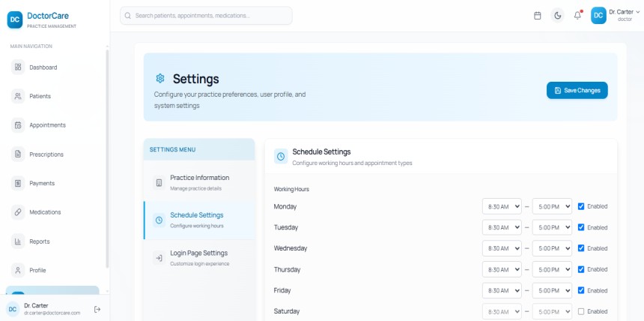Disable the Monday Enabled checkbox
Screen dimensions: 644x321
[581, 206]
